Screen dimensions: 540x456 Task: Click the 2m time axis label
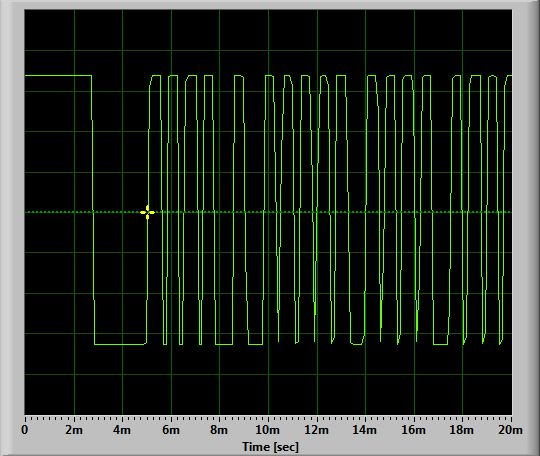(x=74, y=430)
